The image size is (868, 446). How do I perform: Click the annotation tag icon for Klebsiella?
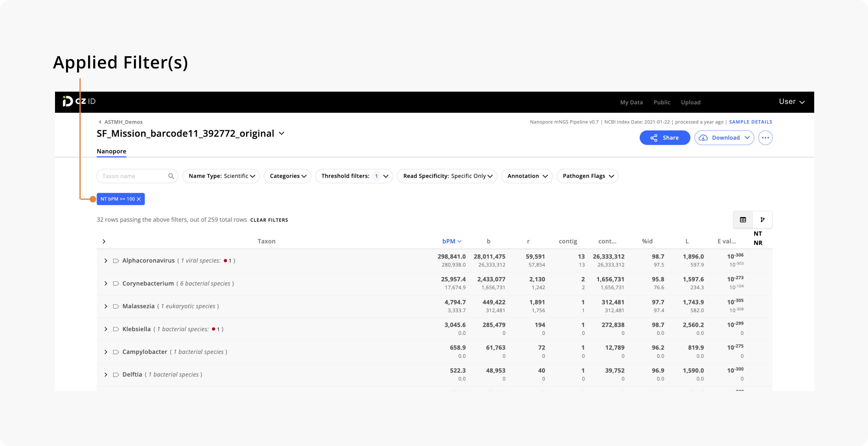[x=116, y=329]
